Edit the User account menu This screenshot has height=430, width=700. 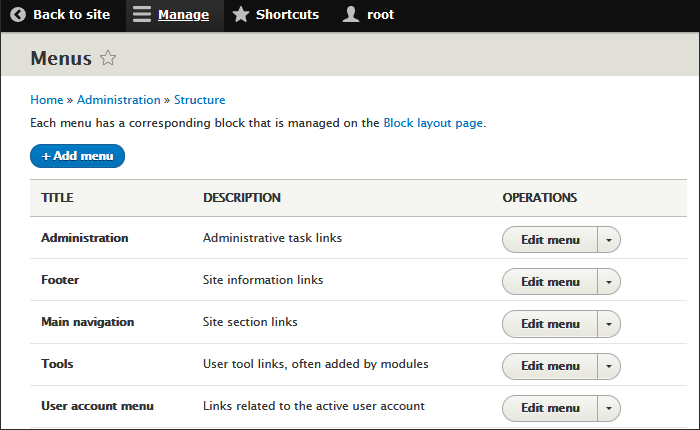pyautogui.click(x=550, y=408)
